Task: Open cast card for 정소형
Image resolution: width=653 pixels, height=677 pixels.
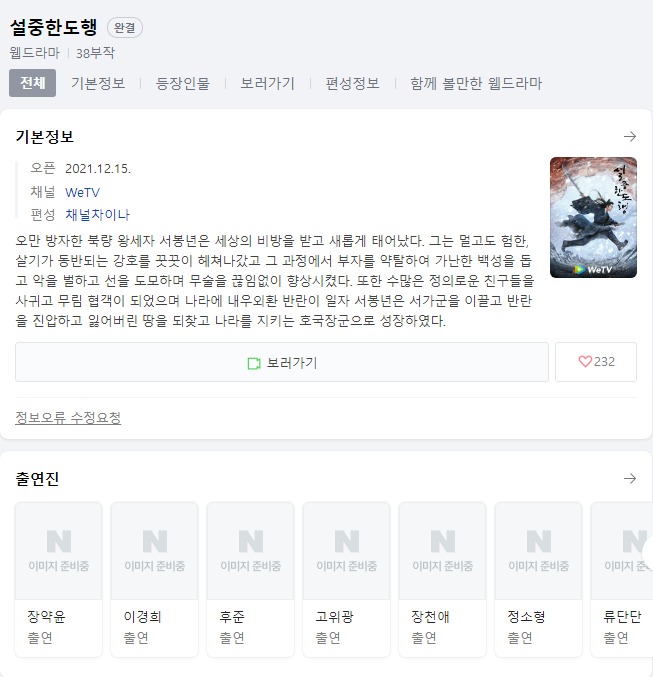Action: click(538, 579)
